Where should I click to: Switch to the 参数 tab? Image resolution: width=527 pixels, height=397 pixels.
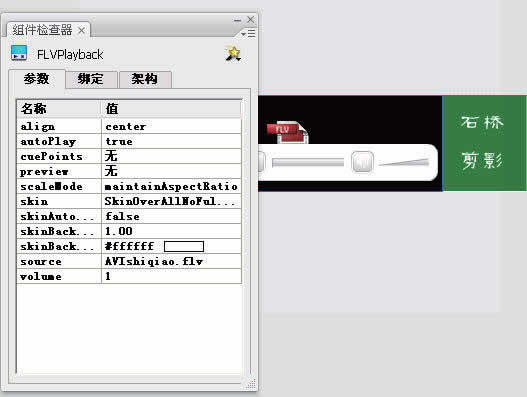click(x=37, y=79)
